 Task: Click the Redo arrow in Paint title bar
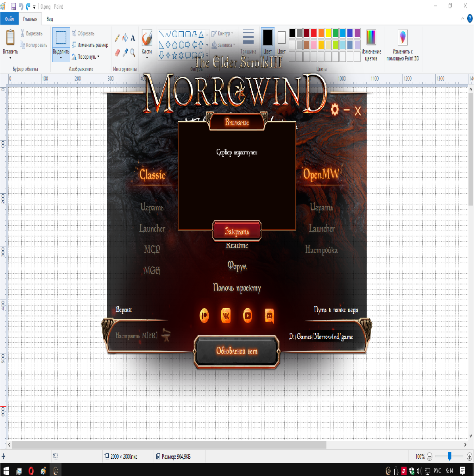tap(28, 6)
